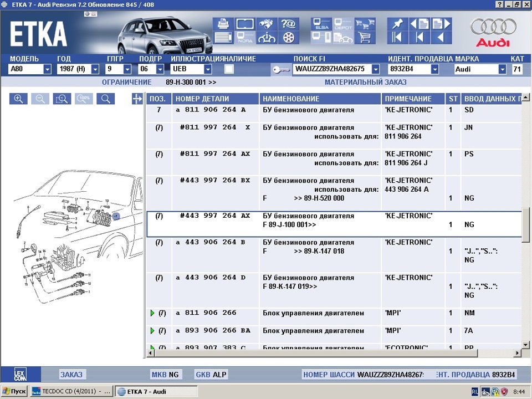Open the parts list icon below printer
Image resolution: width=532 pixels, height=399 pixels.
point(223,38)
